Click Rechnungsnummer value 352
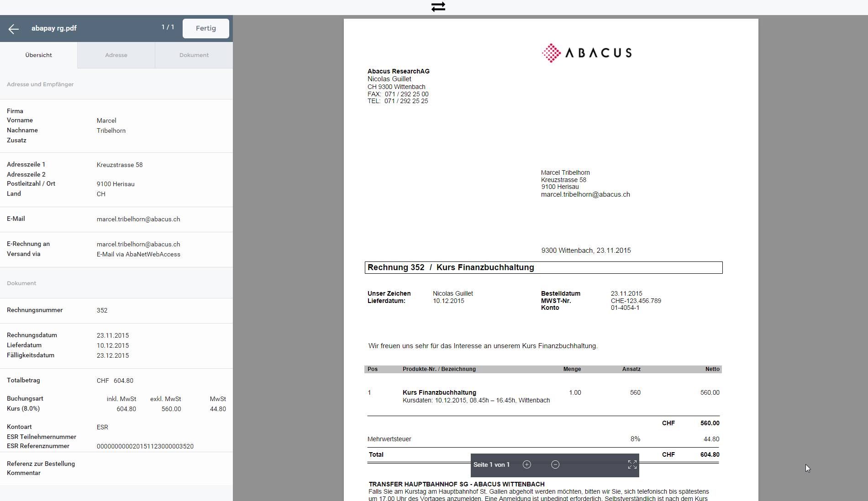This screenshot has height=501, width=868. pyautogui.click(x=102, y=311)
